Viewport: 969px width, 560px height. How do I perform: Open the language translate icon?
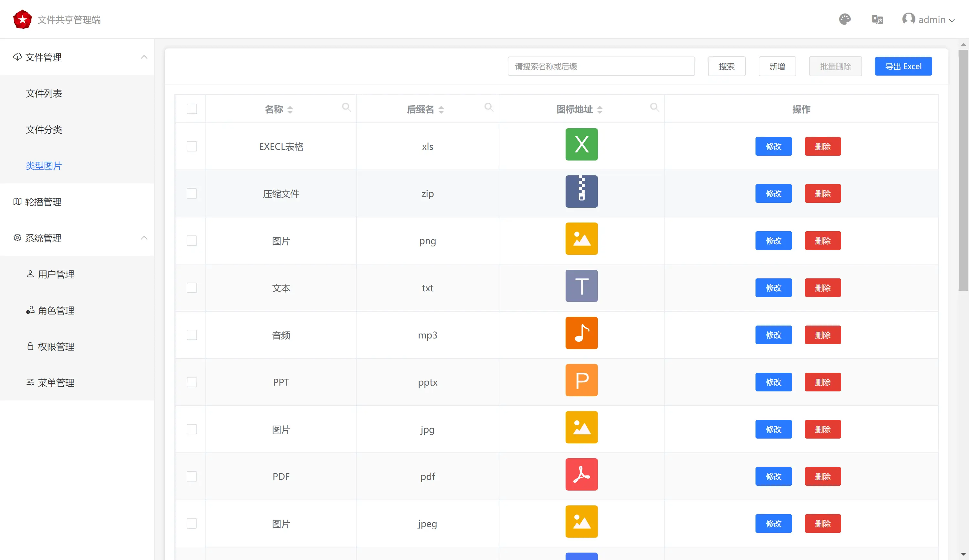[878, 19]
